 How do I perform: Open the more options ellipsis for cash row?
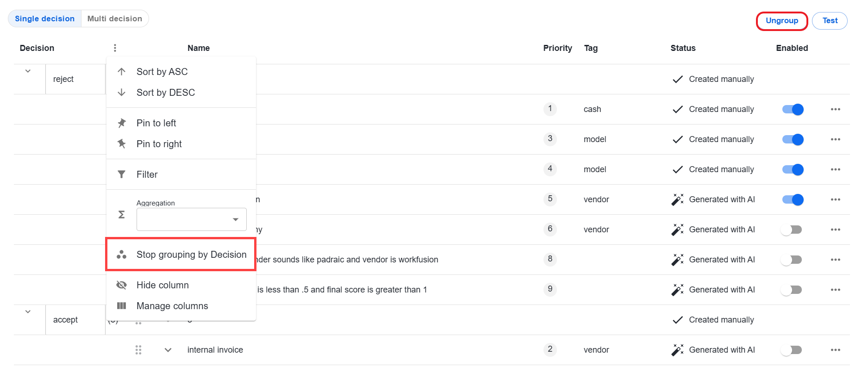[835, 109]
